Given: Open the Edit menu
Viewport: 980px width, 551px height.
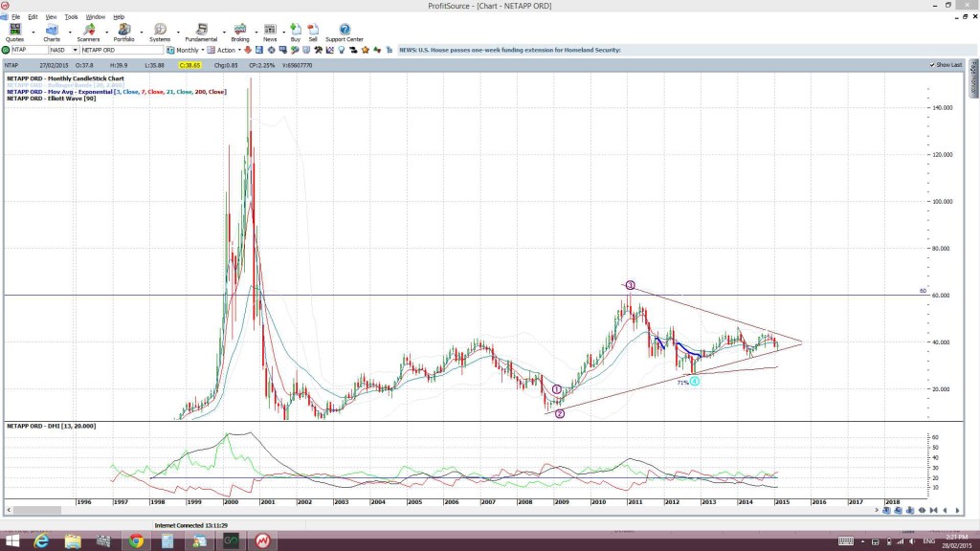Looking at the screenshot, I should tap(33, 17).
